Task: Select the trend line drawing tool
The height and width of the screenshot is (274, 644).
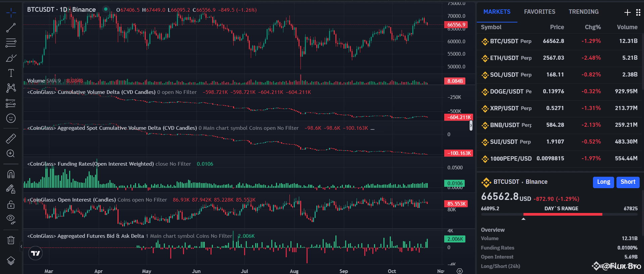Action: coord(11,28)
